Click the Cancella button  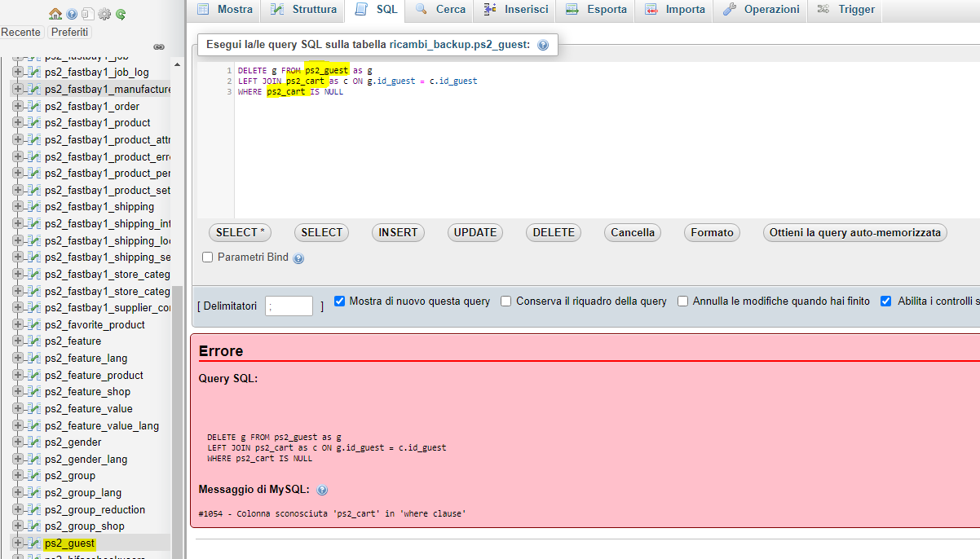click(633, 232)
